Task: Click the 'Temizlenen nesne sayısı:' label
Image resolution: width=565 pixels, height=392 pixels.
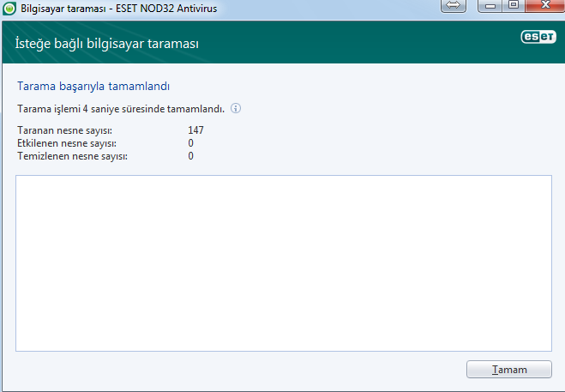Action: [72, 156]
